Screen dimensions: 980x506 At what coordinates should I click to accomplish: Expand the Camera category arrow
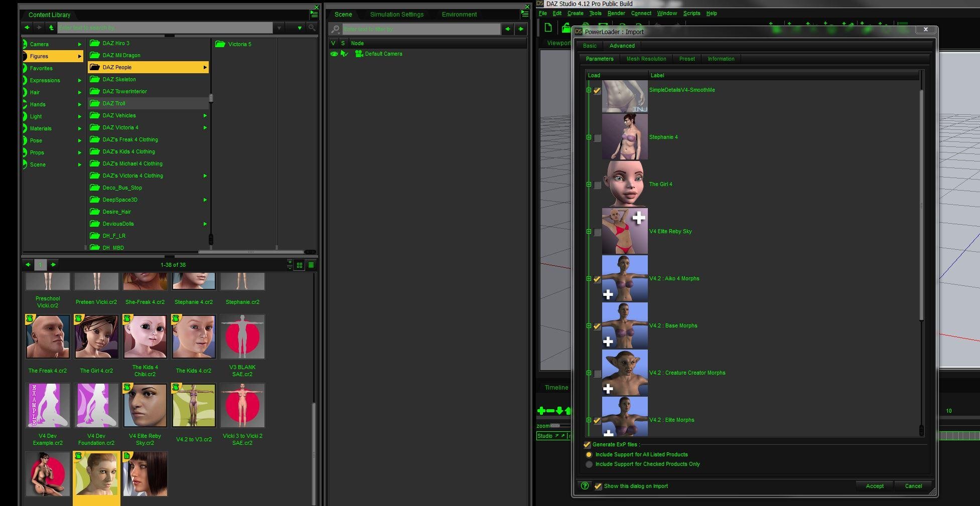pyautogui.click(x=80, y=44)
